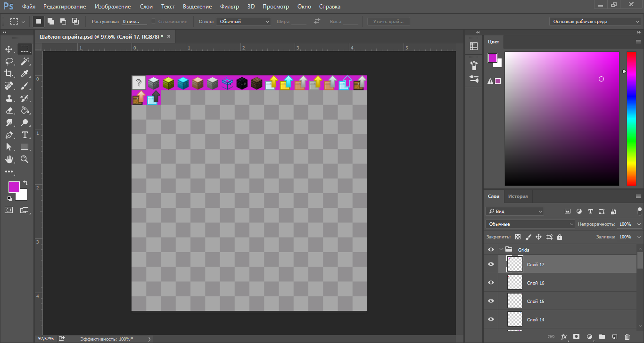Click the delete layer trash icon
644x343 pixels.
627,337
